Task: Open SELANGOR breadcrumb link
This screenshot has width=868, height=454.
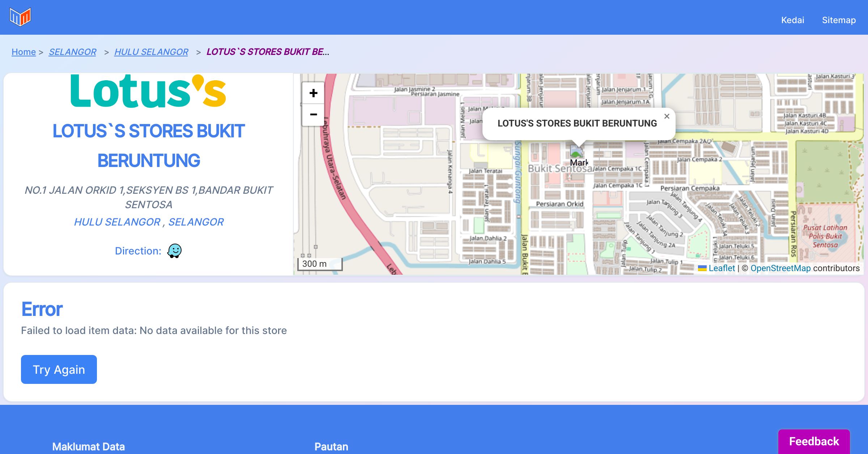Action: click(72, 52)
